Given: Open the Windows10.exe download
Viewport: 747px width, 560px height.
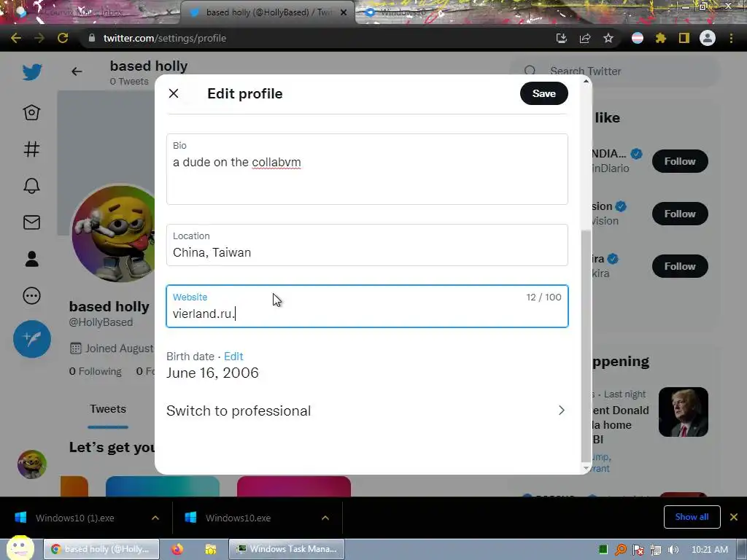Looking at the screenshot, I should click(x=239, y=518).
